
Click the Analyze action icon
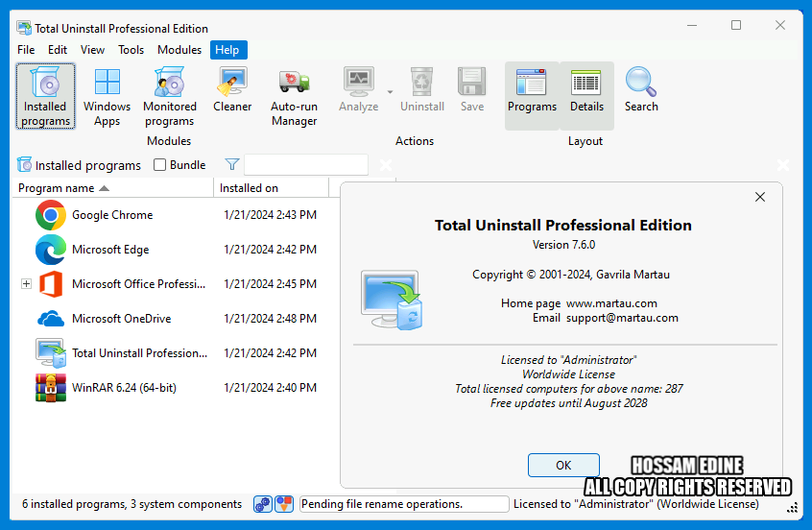point(358,82)
